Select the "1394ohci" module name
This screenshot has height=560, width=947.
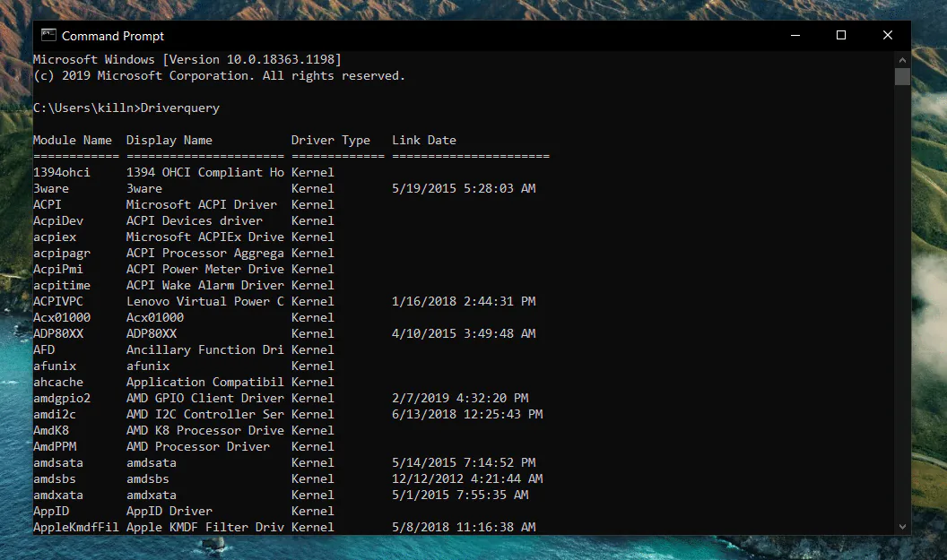click(x=62, y=173)
